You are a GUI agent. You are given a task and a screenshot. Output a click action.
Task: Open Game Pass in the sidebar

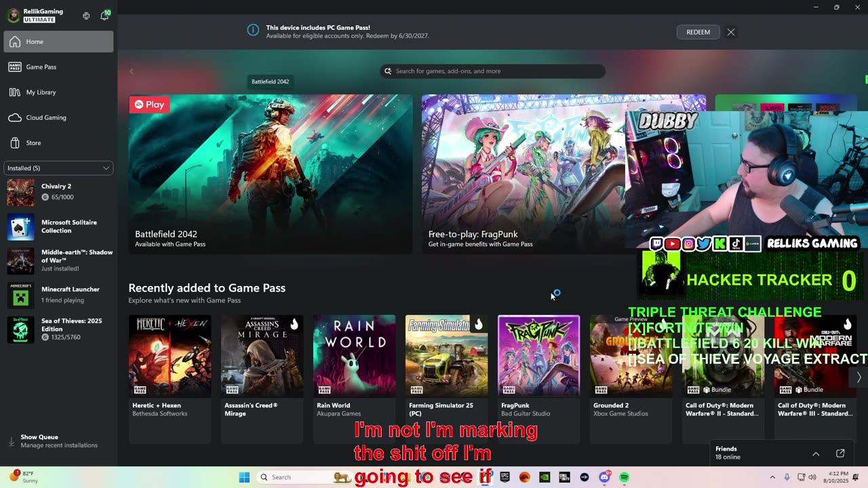point(58,66)
